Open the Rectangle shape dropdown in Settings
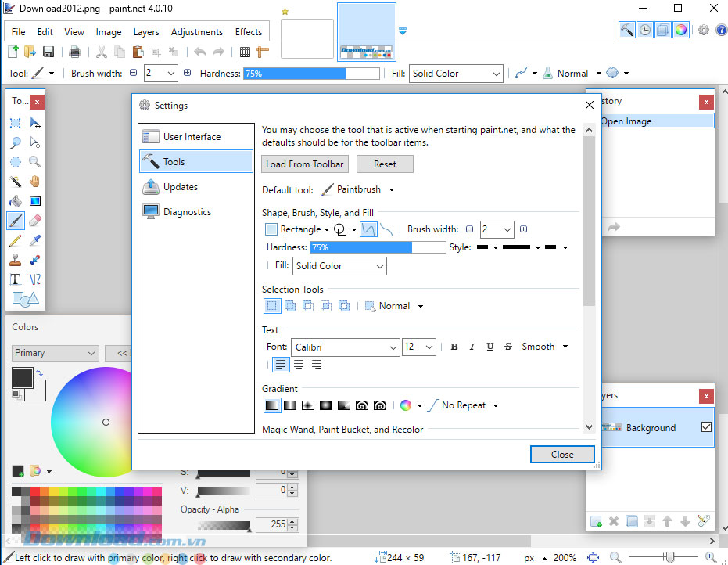 pos(297,229)
